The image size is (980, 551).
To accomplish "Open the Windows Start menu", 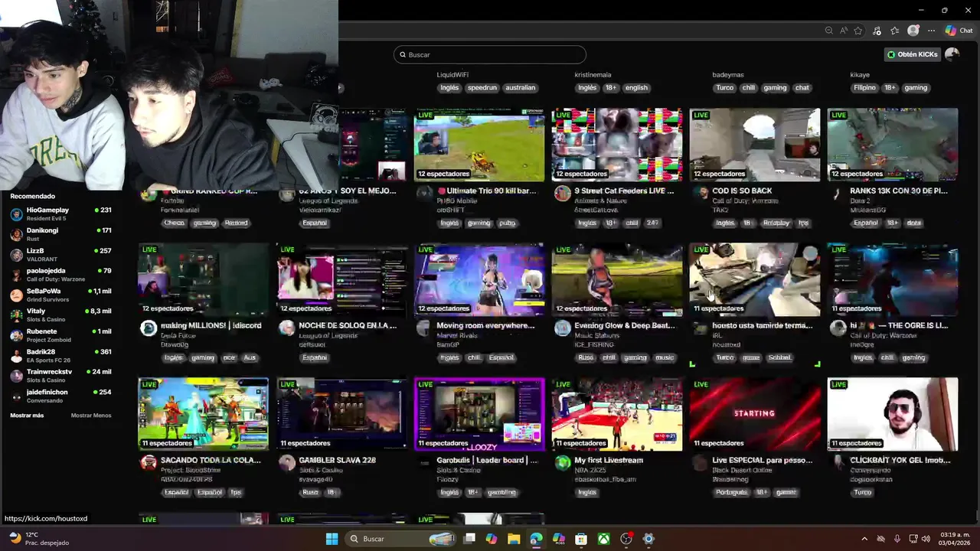I will pyautogui.click(x=332, y=539).
